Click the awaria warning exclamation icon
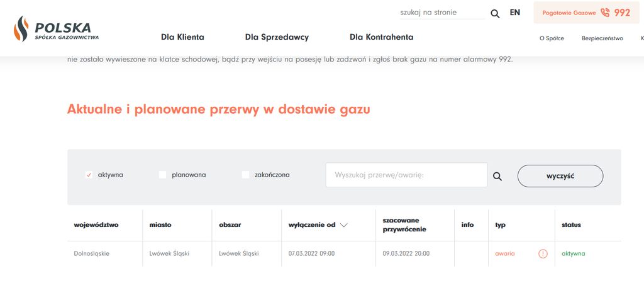 [543, 254]
